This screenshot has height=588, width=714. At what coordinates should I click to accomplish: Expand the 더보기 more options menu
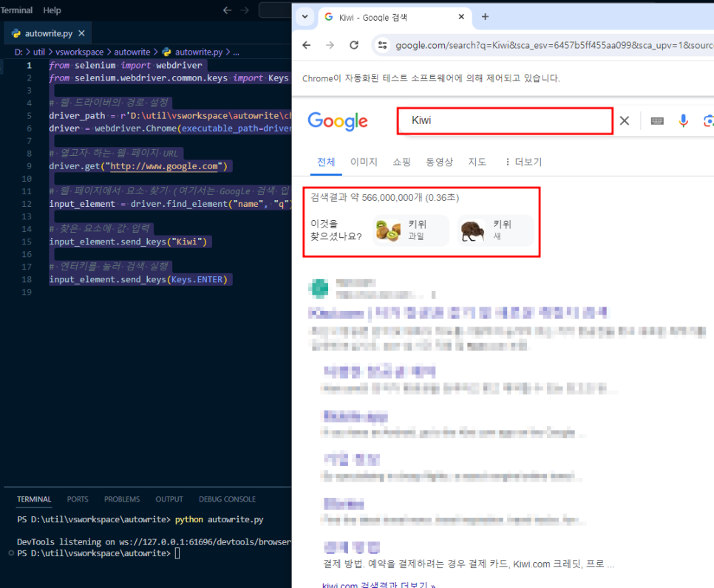click(x=524, y=162)
